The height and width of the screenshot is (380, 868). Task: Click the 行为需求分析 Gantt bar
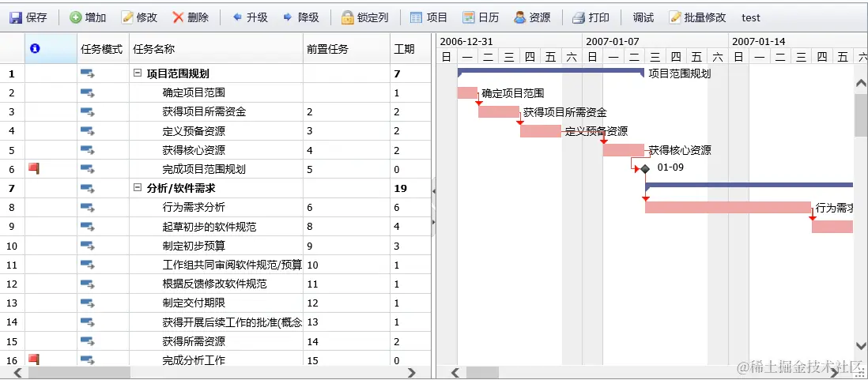[x=728, y=208]
